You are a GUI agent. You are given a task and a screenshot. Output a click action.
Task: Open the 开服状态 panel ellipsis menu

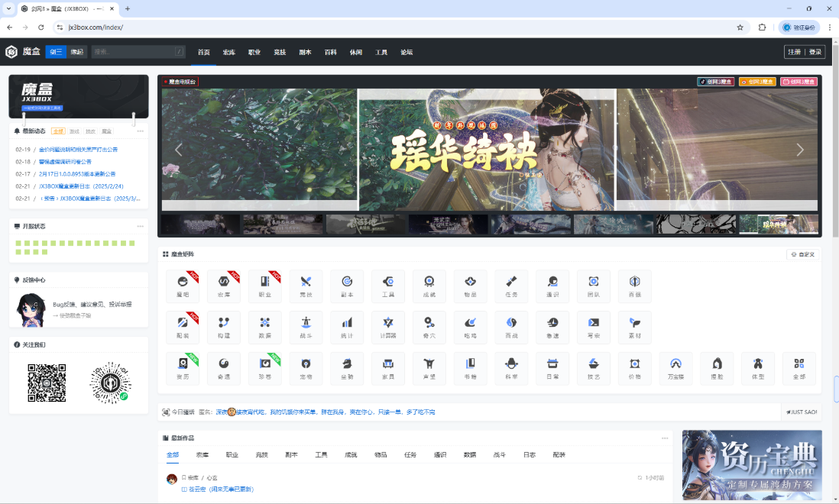pos(141,226)
